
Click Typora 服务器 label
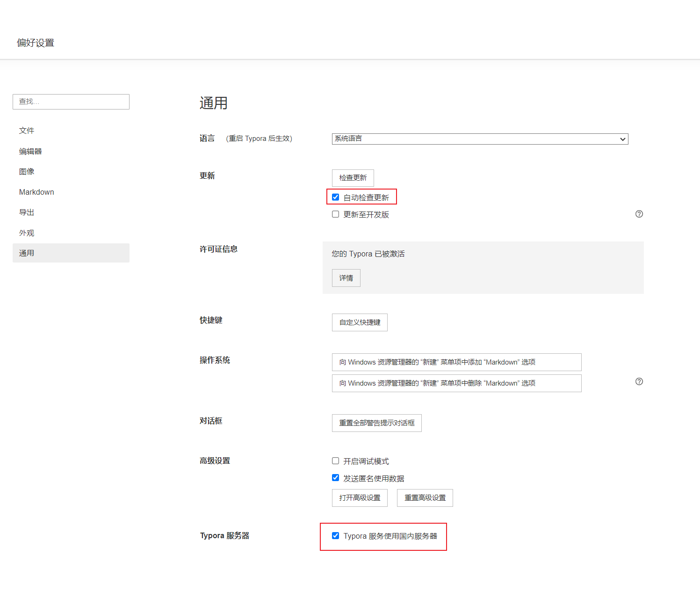click(224, 535)
